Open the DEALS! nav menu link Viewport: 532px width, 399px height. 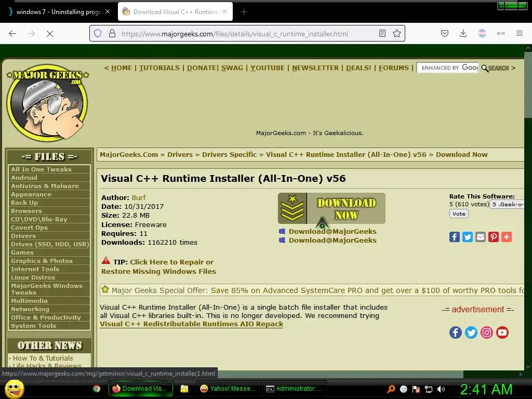(358, 68)
